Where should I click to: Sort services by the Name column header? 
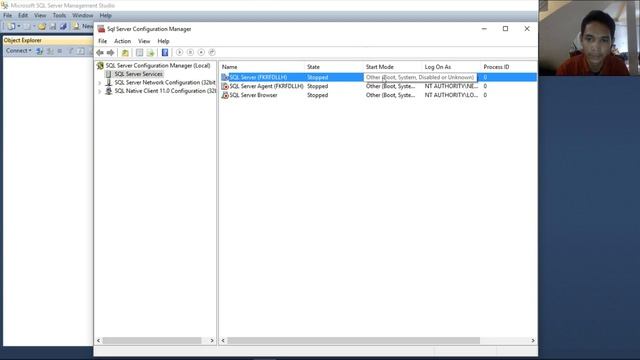pyautogui.click(x=262, y=67)
